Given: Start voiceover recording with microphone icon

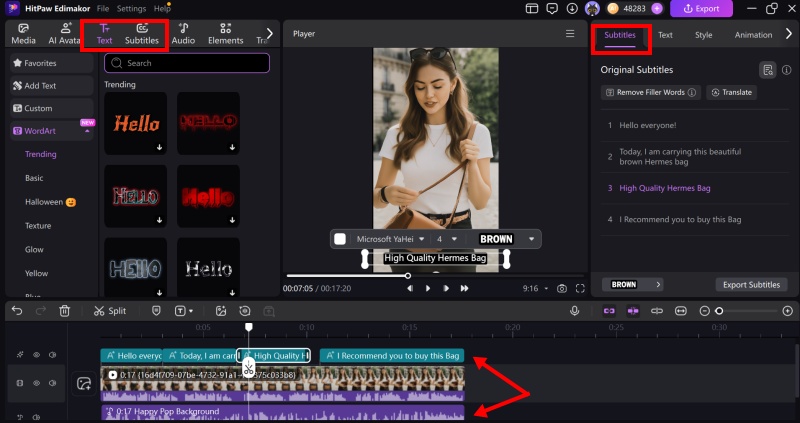Looking at the screenshot, I should pos(574,311).
